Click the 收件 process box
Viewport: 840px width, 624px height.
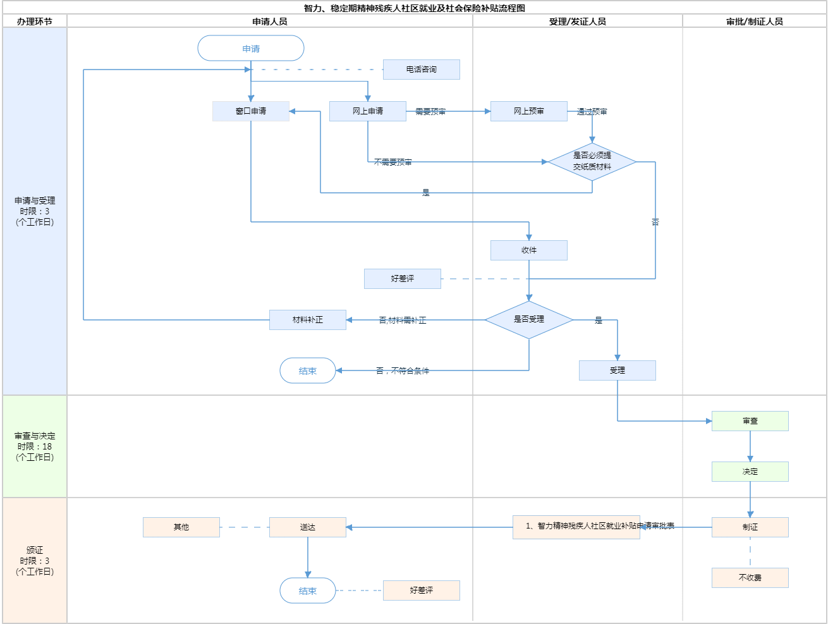[x=529, y=250]
